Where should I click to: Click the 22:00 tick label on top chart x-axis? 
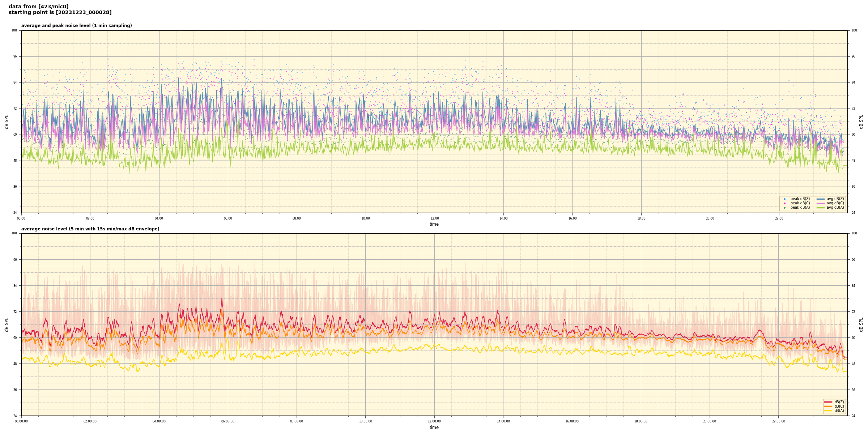(779, 218)
